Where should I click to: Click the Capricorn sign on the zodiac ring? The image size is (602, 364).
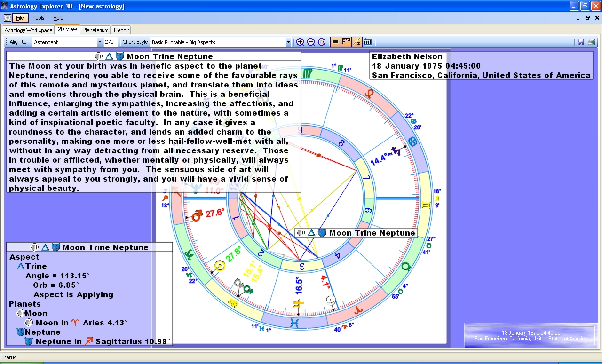(x=189, y=254)
